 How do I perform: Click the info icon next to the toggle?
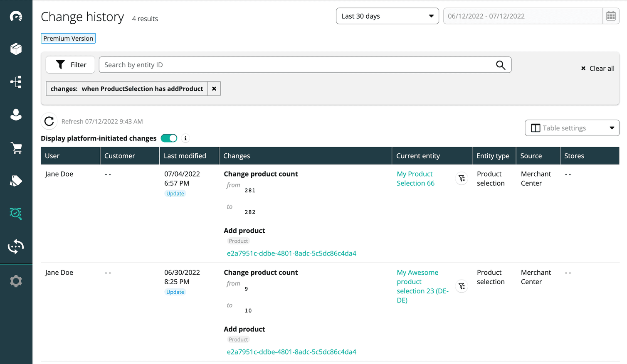185,138
